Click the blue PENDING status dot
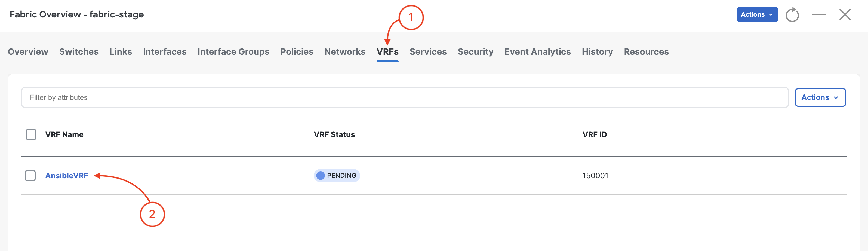Viewport: 868px width, 251px height. coord(321,176)
